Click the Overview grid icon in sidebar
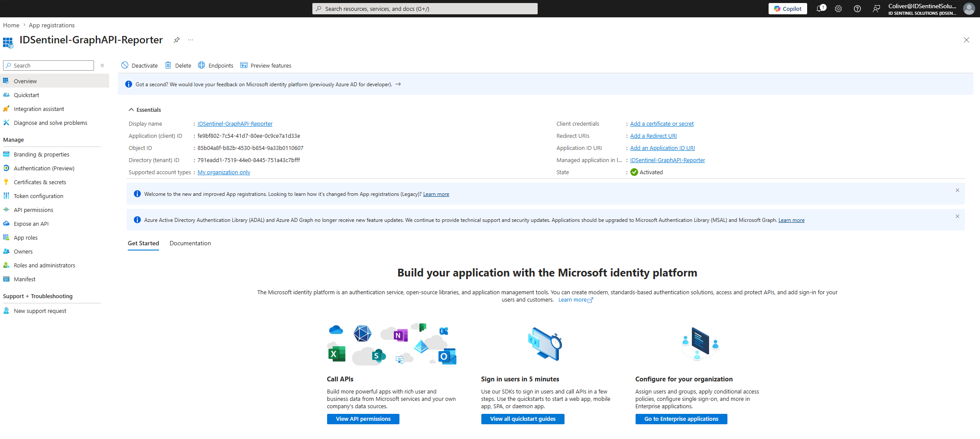Image resolution: width=980 pixels, height=439 pixels. pyautogui.click(x=6, y=81)
